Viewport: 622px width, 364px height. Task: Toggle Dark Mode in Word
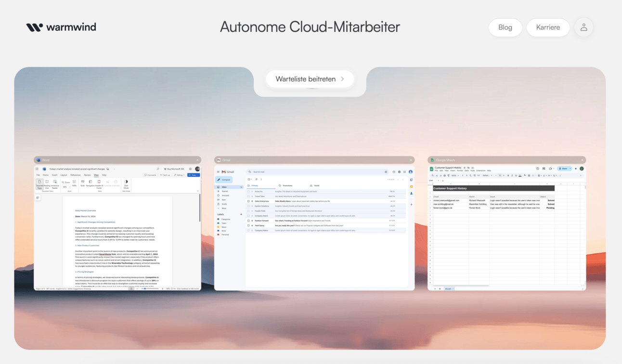126,184
